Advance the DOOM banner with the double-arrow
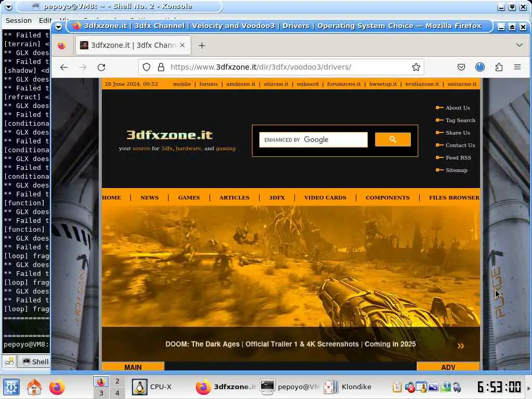 tap(460, 346)
